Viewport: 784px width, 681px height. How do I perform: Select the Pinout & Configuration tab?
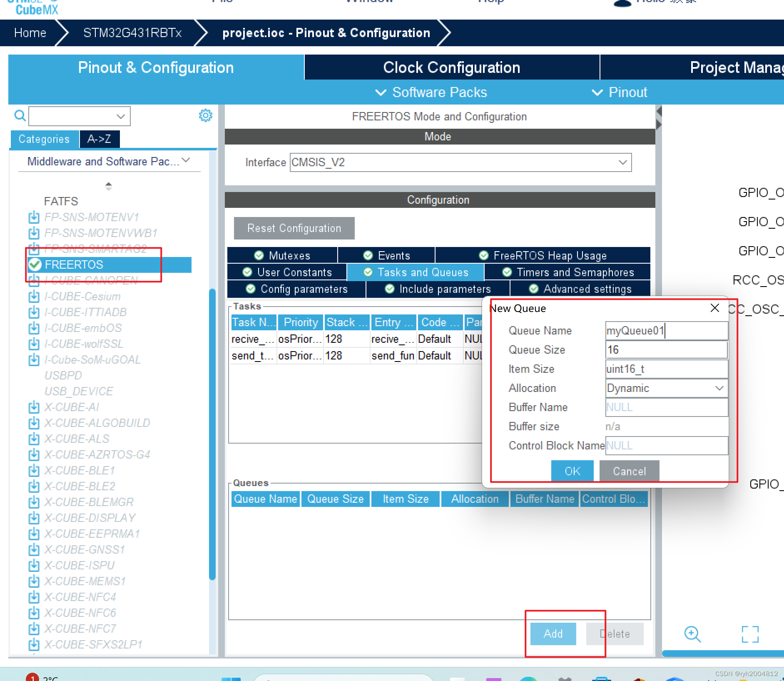click(156, 67)
